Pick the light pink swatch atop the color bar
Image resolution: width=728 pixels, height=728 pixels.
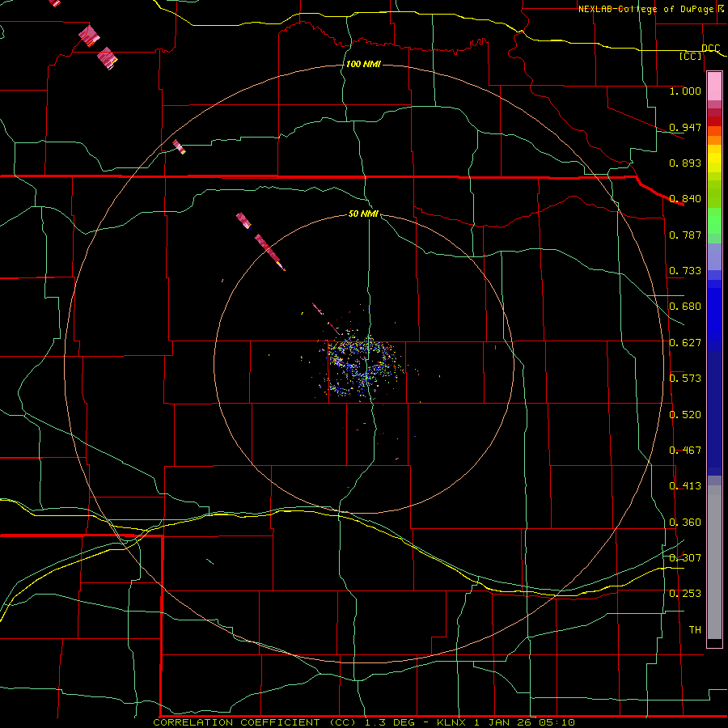[714, 87]
